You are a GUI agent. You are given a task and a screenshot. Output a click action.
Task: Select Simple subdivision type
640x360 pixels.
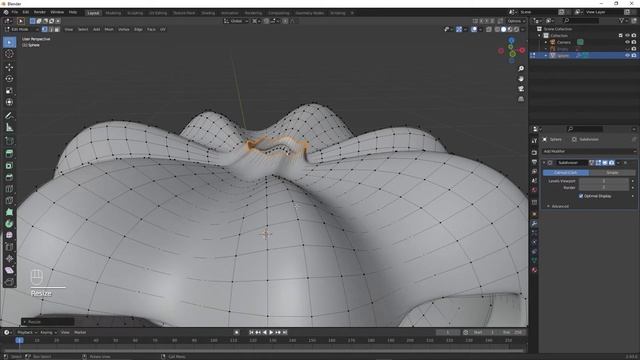[612, 173]
